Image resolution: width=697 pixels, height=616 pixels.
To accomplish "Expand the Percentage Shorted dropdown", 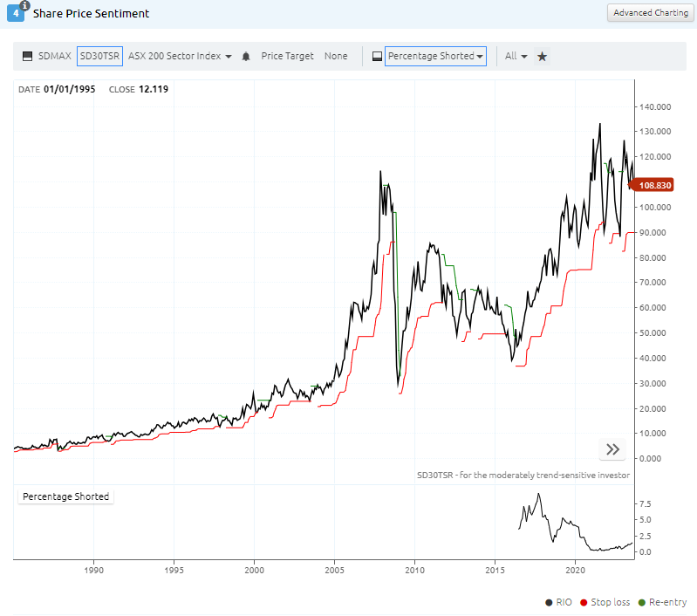I will 435,56.
